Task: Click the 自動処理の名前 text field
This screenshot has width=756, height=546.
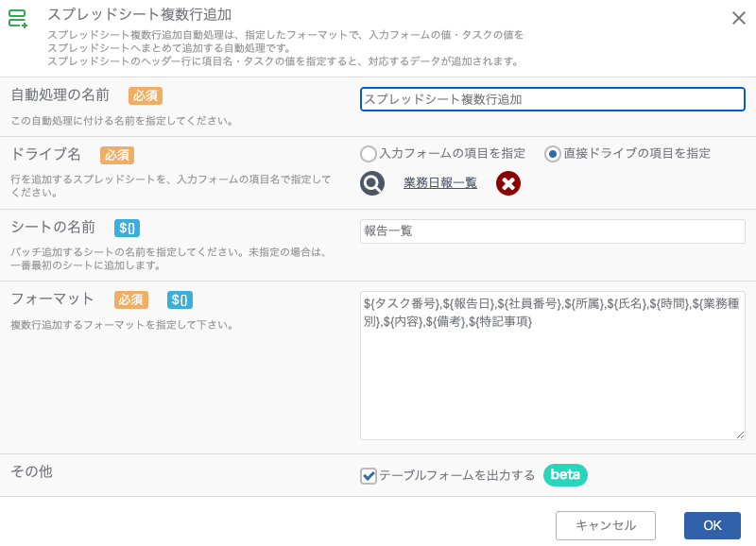Action: click(x=553, y=99)
